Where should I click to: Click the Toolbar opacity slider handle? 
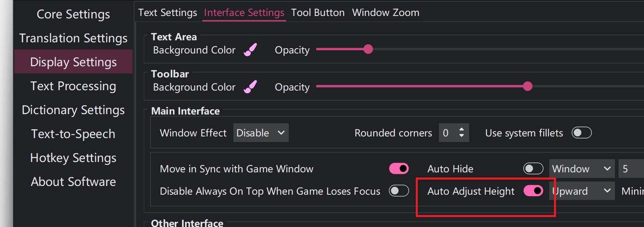pyautogui.click(x=527, y=86)
